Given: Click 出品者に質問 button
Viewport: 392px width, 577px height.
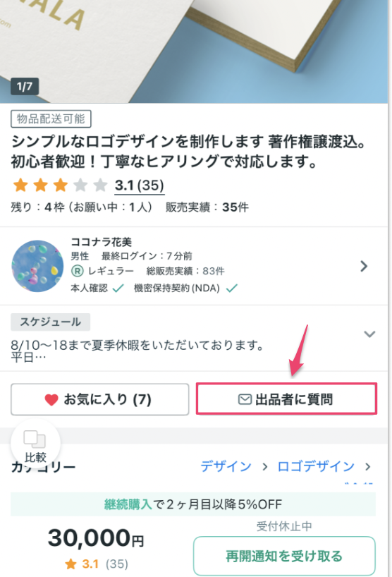Looking at the screenshot, I should pyautogui.click(x=286, y=399).
